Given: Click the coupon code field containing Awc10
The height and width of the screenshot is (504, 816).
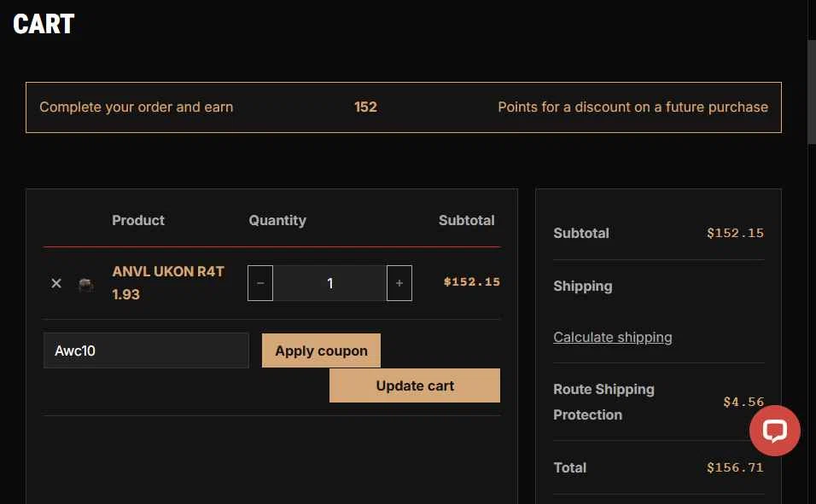Looking at the screenshot, I should point(146,350).
